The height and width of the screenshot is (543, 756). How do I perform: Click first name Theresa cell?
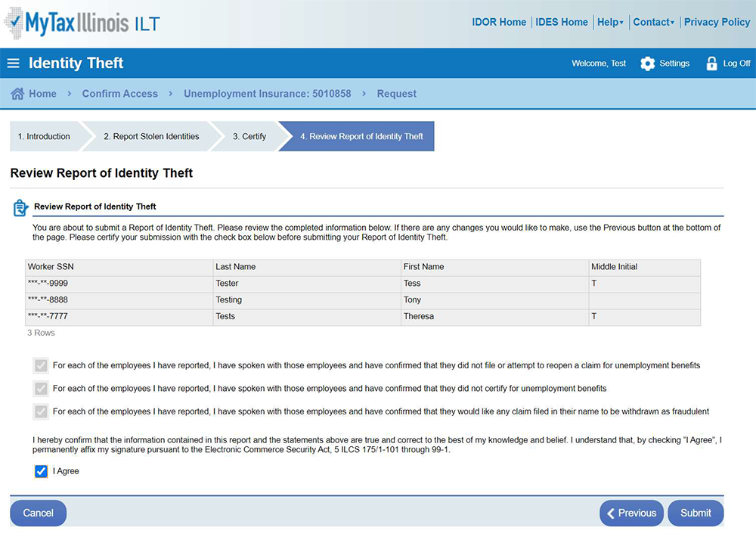[x=494, y=316]
